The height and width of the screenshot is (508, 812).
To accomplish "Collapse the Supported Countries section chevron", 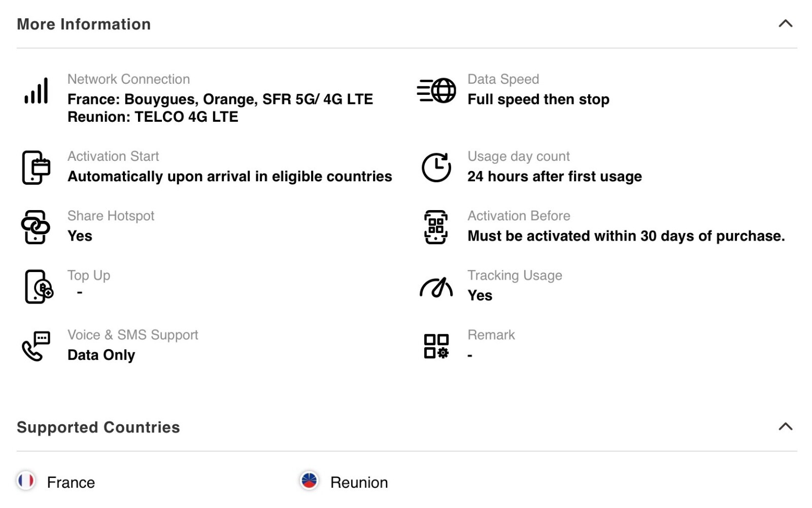I will click(x=785, y=426).
